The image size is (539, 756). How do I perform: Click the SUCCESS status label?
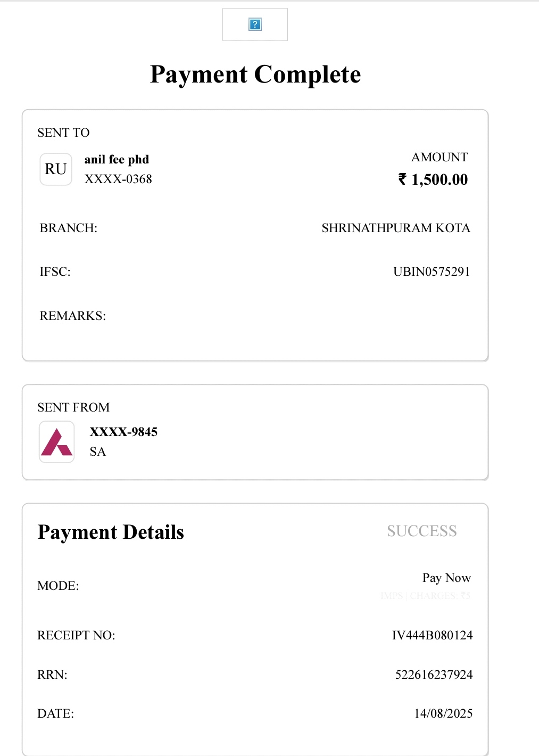[422, 531]
